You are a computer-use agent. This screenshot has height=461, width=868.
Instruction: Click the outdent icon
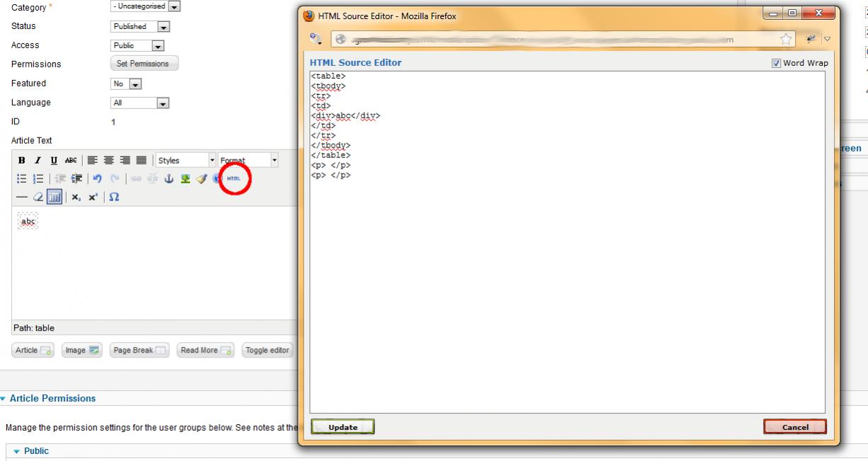tap(60, 179)
